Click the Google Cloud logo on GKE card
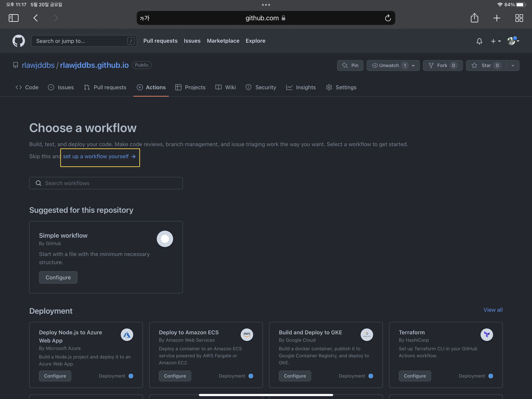Image resolution: width=532 pixels, height=399 pixels. coord(366,335)
